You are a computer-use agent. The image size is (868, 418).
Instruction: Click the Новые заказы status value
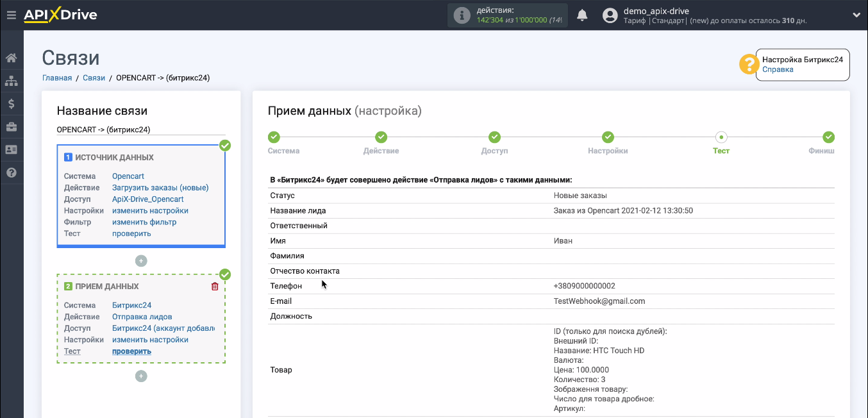(580, 196)
